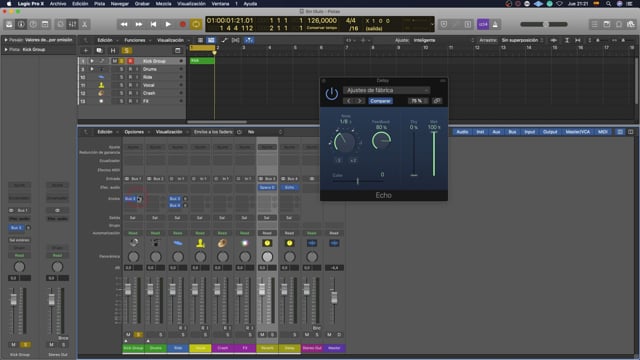The width and height of the screenshot is (640, 360).
Task: Open tracks area Edición menu
Action: click(107, 40)
